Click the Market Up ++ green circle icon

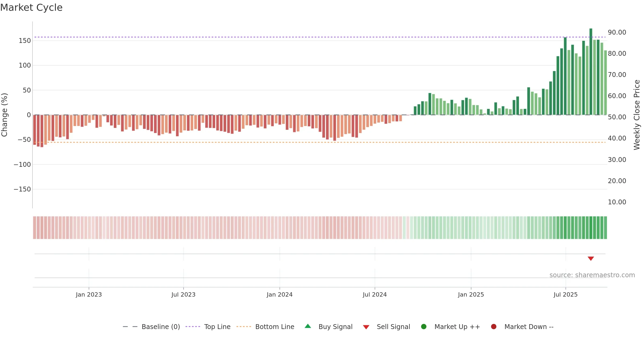pyautogui.click(x=424, y=327)
